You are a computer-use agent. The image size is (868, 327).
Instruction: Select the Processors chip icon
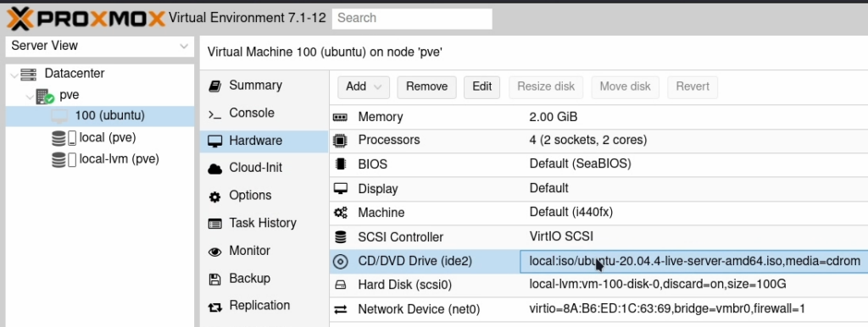point(340,141)
